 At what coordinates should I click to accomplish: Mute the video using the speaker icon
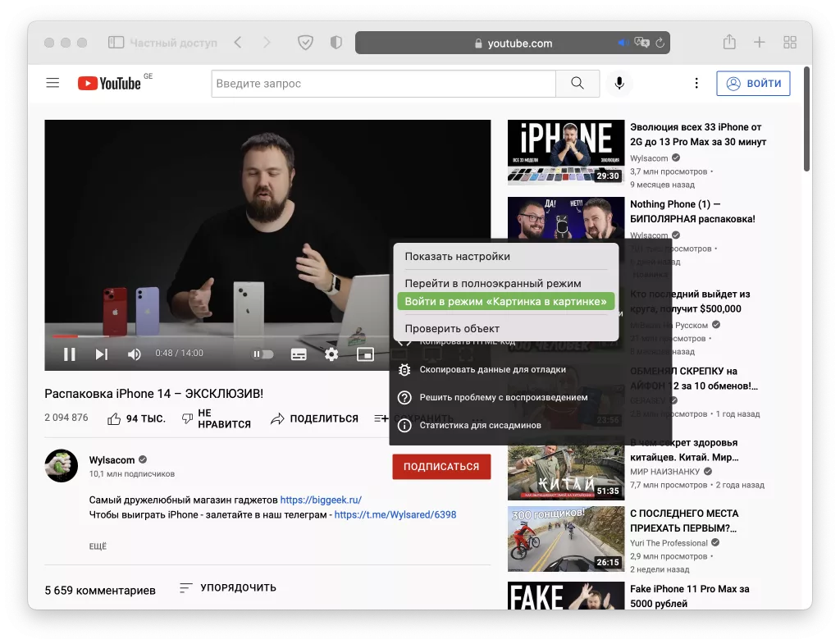pos(133,354)
